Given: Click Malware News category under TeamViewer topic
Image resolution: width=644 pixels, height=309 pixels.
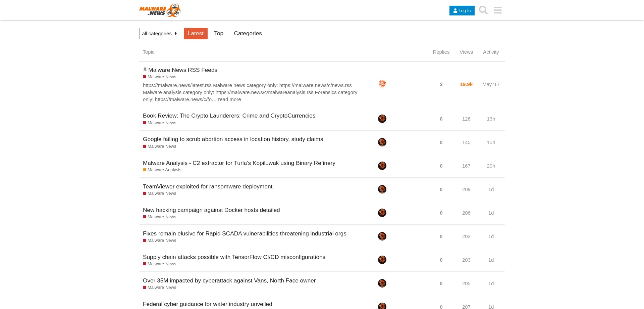Looking at the screenshot, I should [160, 193].
